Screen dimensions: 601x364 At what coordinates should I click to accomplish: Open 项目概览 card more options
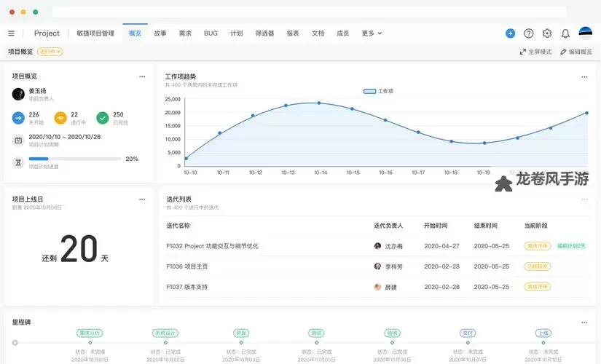point(142,76)
